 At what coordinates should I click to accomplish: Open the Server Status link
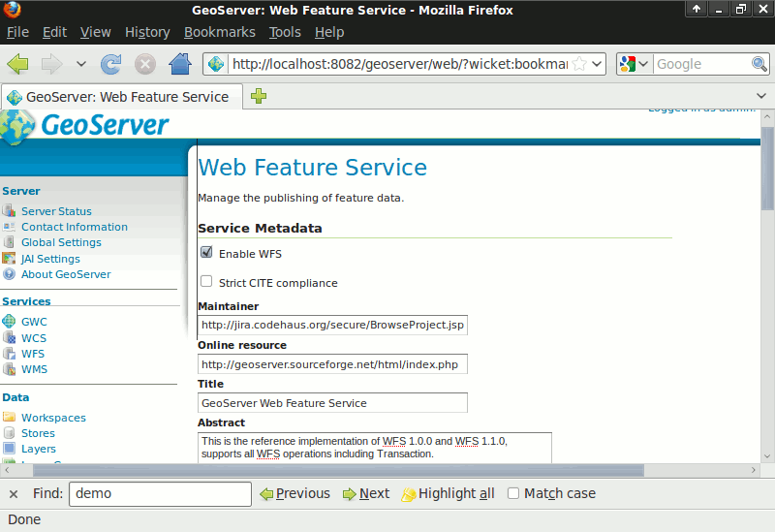pos(56,211)
